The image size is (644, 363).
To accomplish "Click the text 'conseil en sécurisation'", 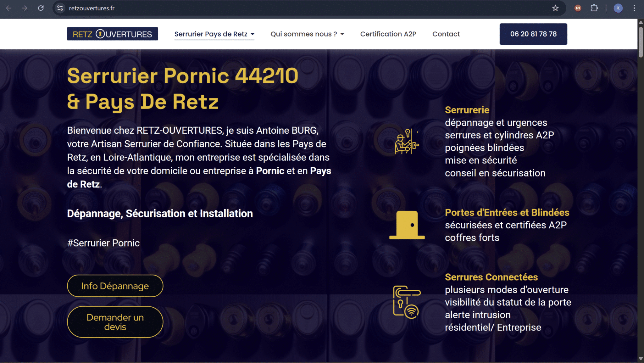I will 495,173.
